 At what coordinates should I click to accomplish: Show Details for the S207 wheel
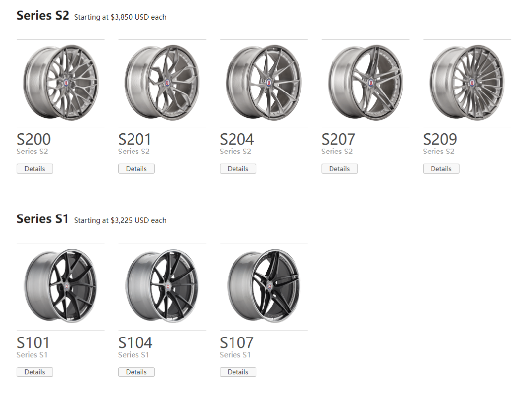[339, 169]
